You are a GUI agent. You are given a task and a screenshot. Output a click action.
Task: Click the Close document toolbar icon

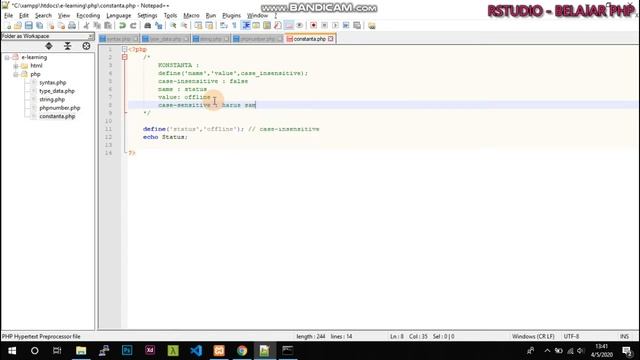pos(50,26)
